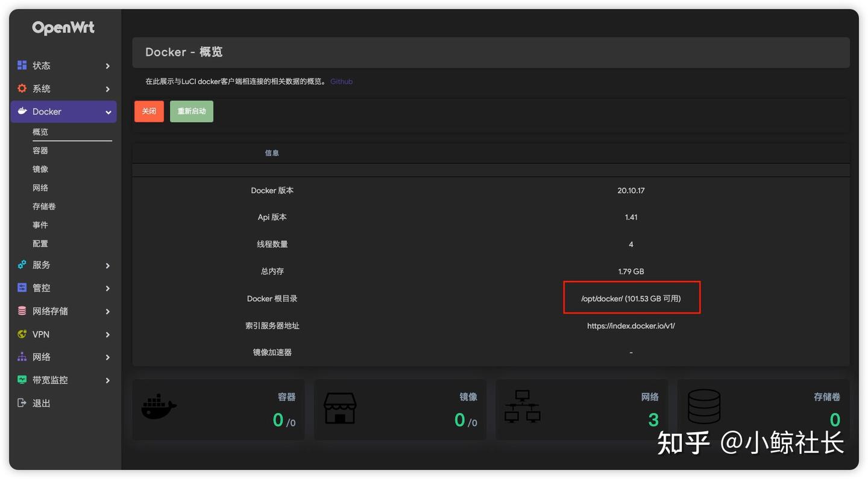Click the VPN globe icon
Image resolution: width=868 pixels, height=479 pixels.
(x=22, y=334)
